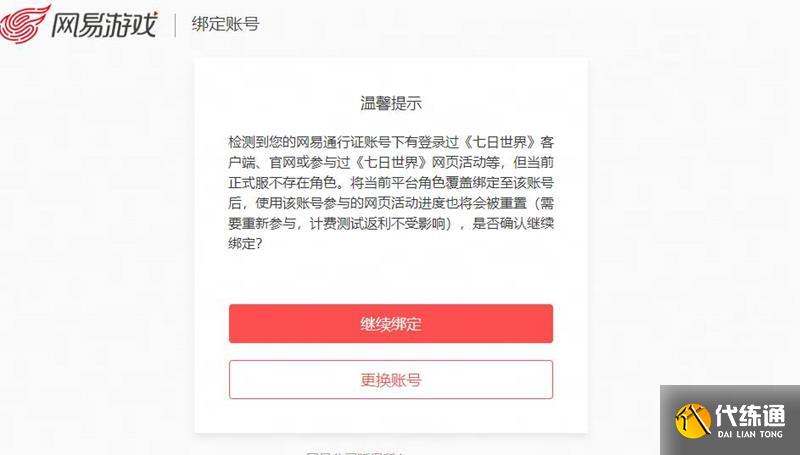This screenshot has width=800, height=455.
Task: Click the DAI LIAN TONG caption
Action: point(750,434)
